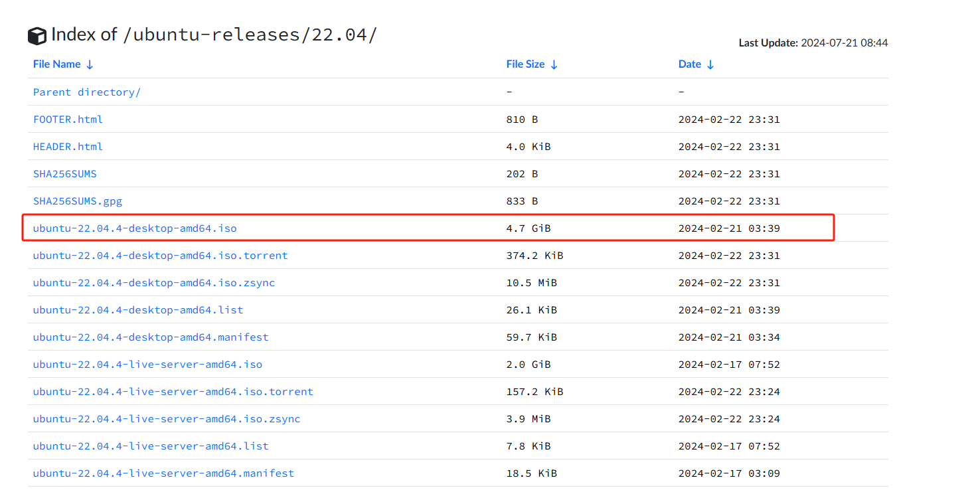The width and height of the screenshot is (980, 498).
Task: Click the date in the desktop-amd64.iso row
Action: point(729,228)
